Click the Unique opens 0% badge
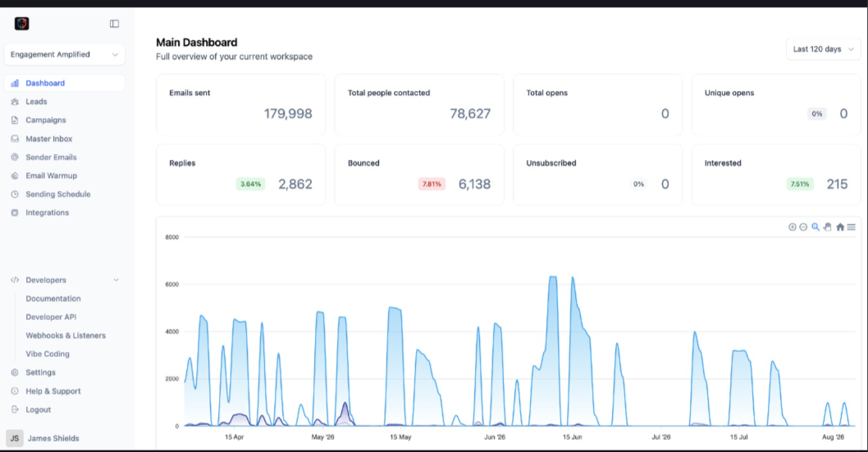868x452 pixels. (817, 114)
